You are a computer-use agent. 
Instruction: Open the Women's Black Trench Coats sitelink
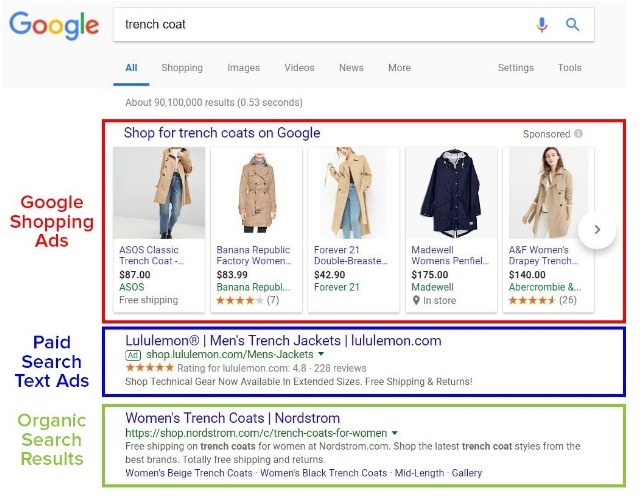324,473
